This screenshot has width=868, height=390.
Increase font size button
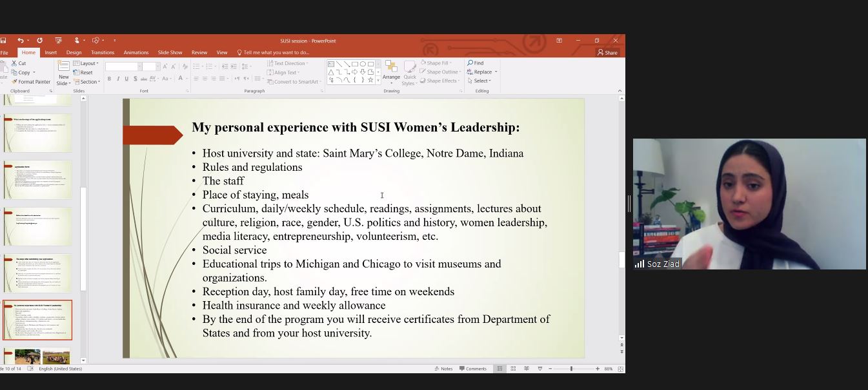167,66
